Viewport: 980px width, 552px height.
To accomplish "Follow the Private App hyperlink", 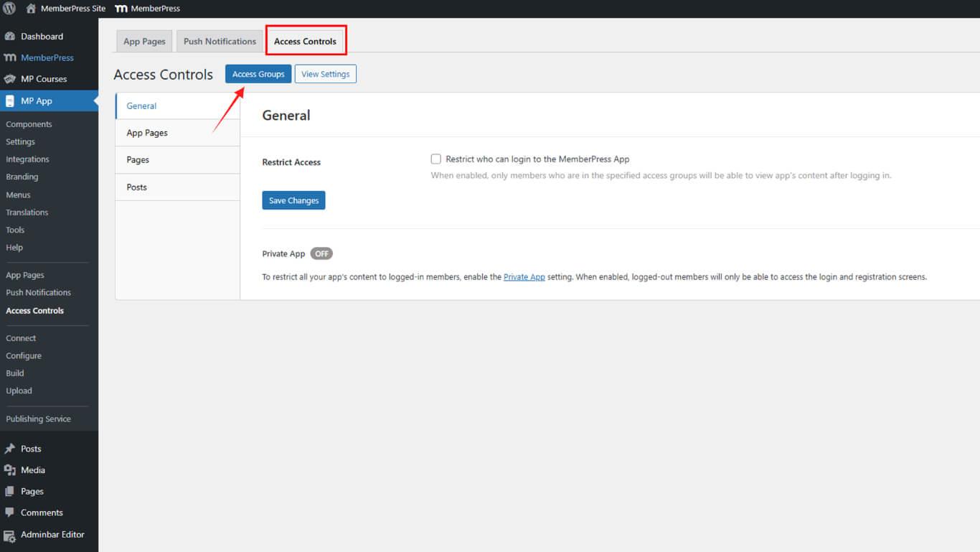I will pyautogui.click(x=524, y=277).
